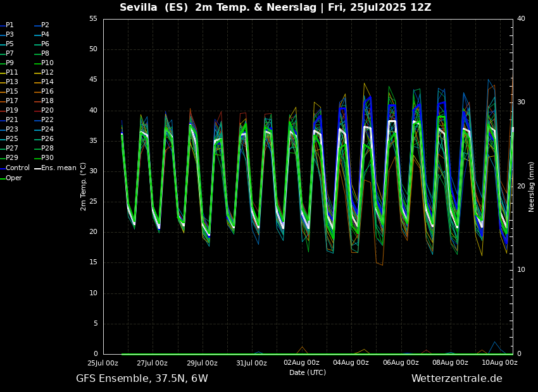Image resolution: width=538 pixels, height=392 pixels.
Task: Select the Oper legend entry
Action: point(13,178)
